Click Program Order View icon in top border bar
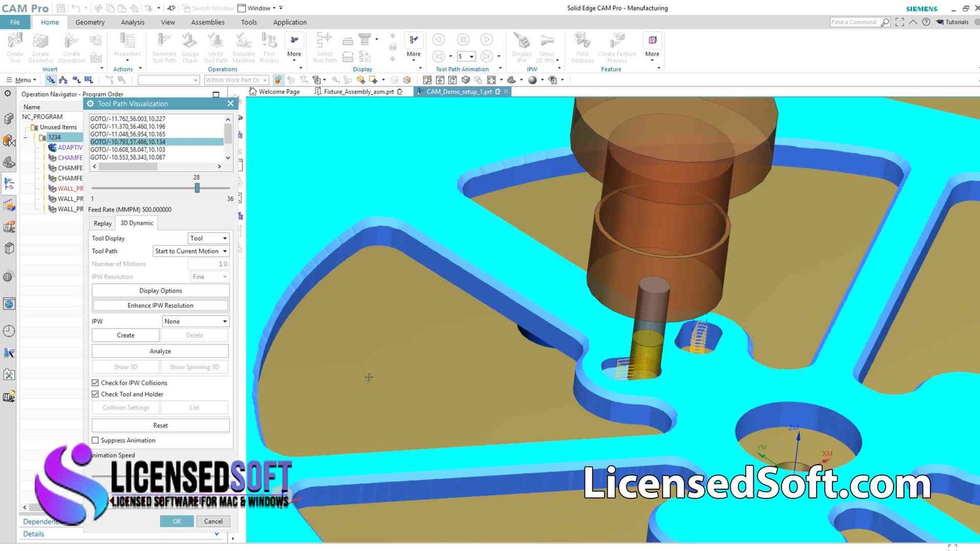980x551 pixels. (51, 80)
